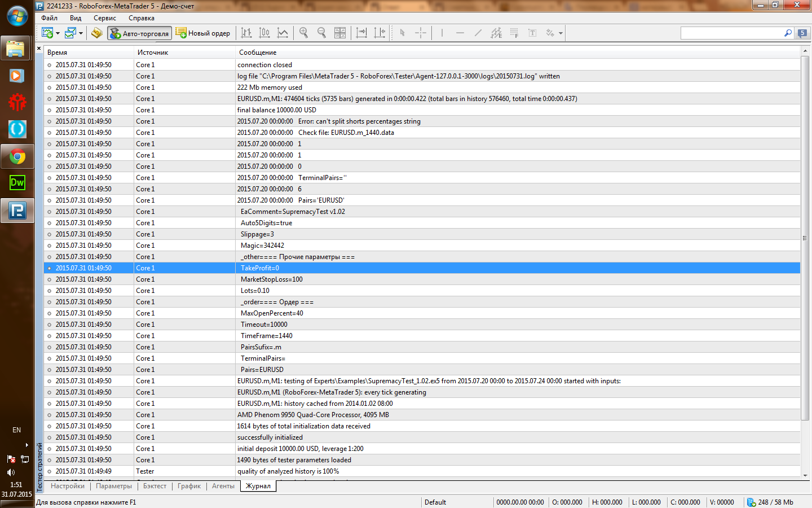Click the Сообщение column header
Viewport: 812px width, 508px height.
click(518, 52)
